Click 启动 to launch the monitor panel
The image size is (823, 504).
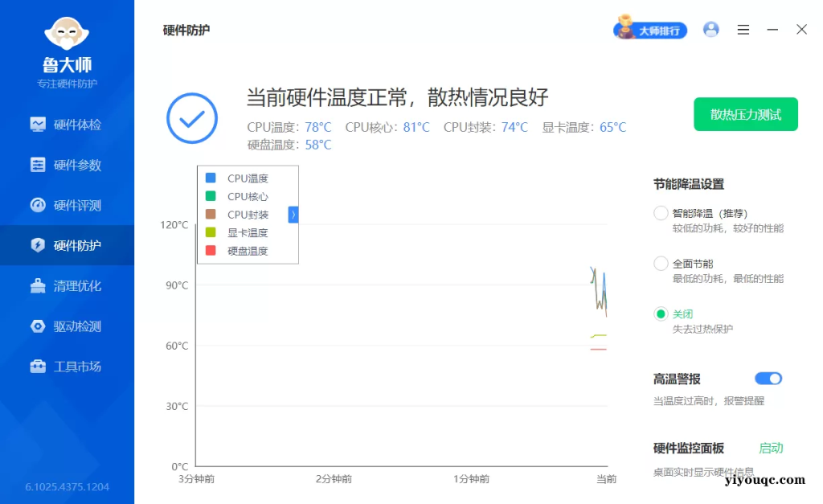click(x=771, y=448)
